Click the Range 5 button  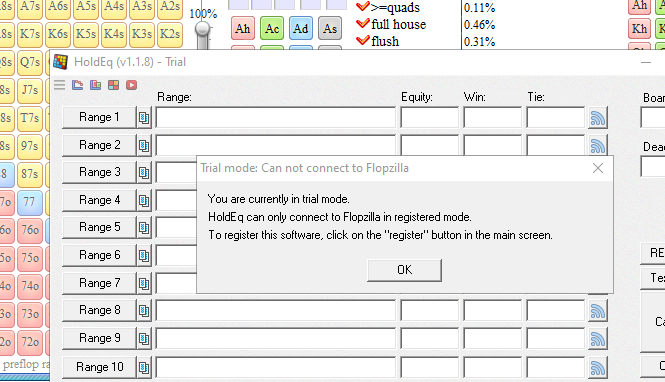(99, 228)
